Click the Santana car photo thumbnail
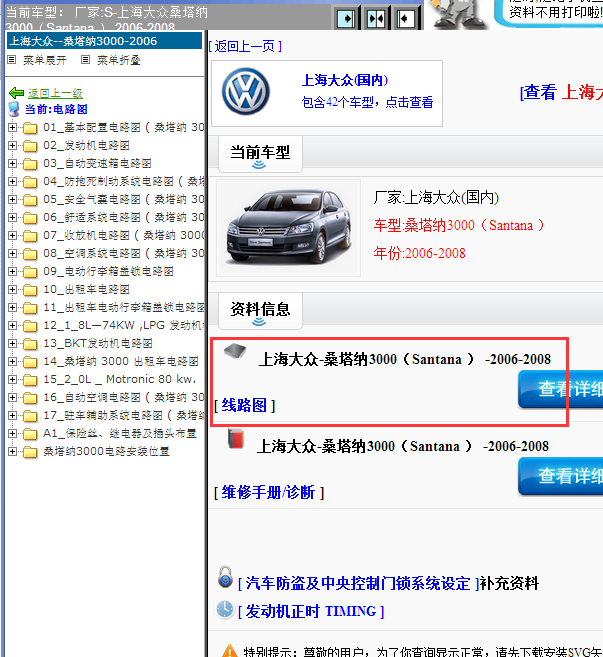This screenshot has height=657, width=603. point(288,228)
